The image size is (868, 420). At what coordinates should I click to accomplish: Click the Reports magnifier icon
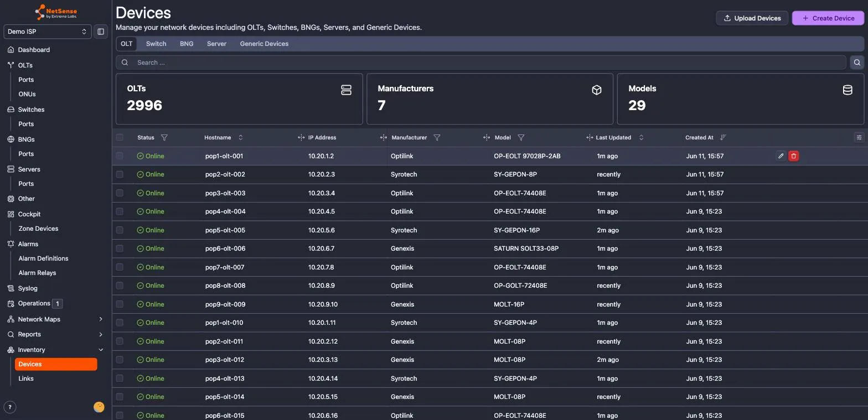(11, 334)
